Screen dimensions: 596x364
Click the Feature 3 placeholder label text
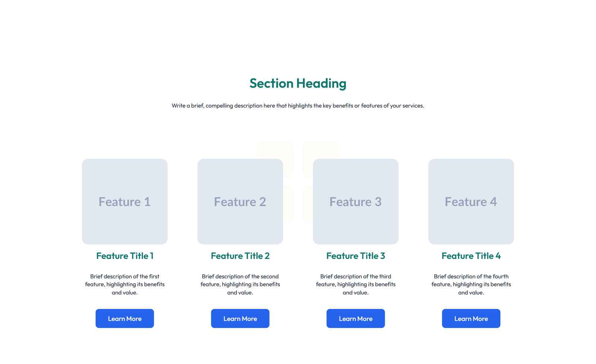coord(355,201)
